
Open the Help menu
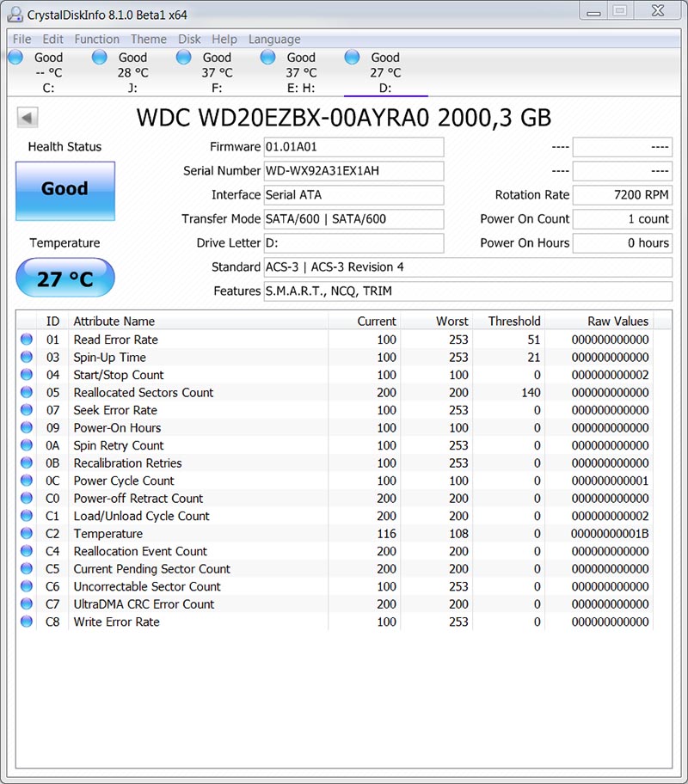pos(224,39)
